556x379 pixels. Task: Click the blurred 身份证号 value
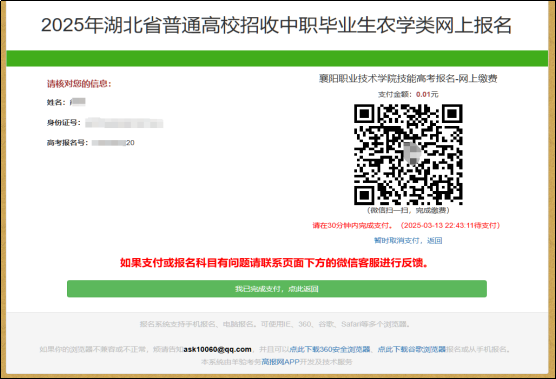click(124, 123)
